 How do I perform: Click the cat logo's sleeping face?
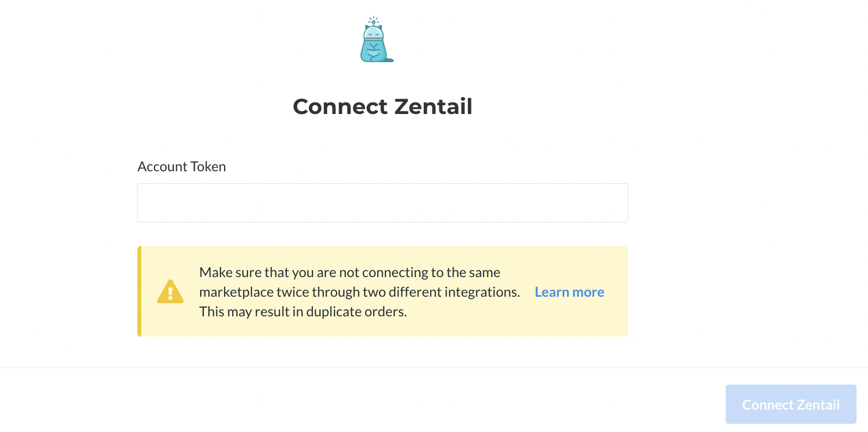coord(373,34)
